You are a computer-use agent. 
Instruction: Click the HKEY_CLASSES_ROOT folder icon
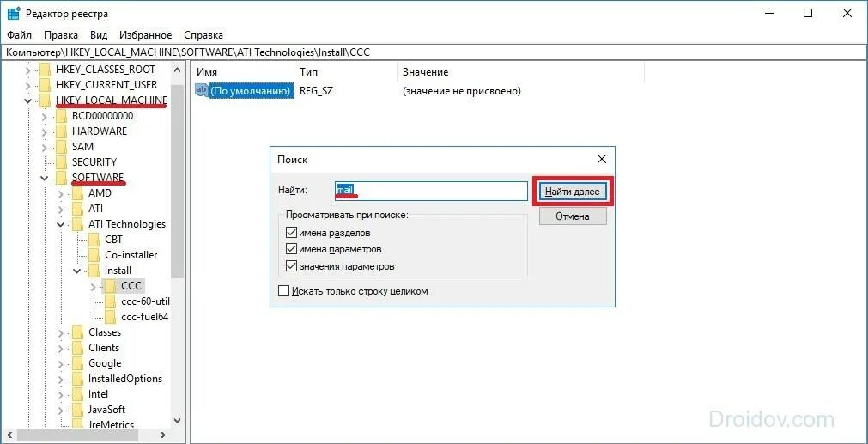pyautogui.click(x=46, y=70)
